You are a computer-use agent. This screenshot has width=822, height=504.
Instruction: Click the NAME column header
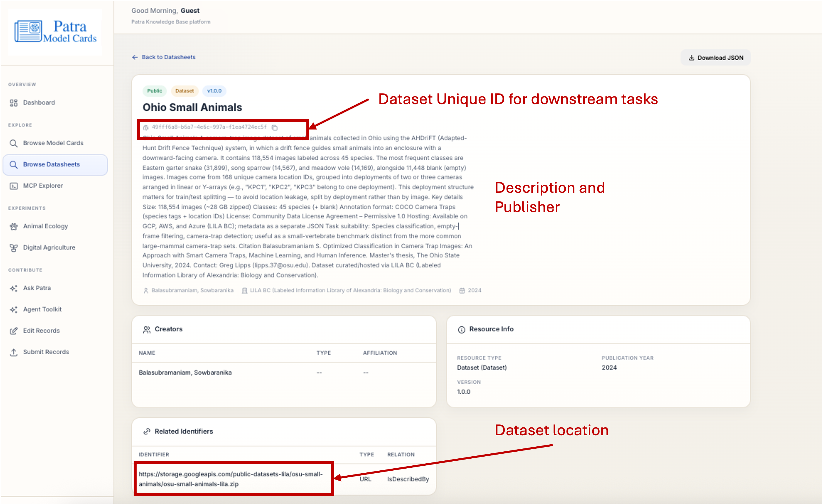tap(147, 353)
